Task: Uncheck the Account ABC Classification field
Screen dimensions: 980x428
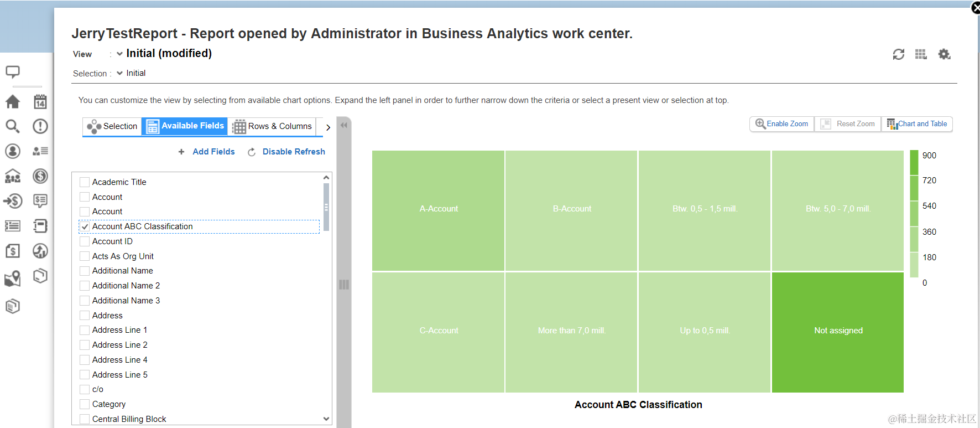Action: coord(85,226)
